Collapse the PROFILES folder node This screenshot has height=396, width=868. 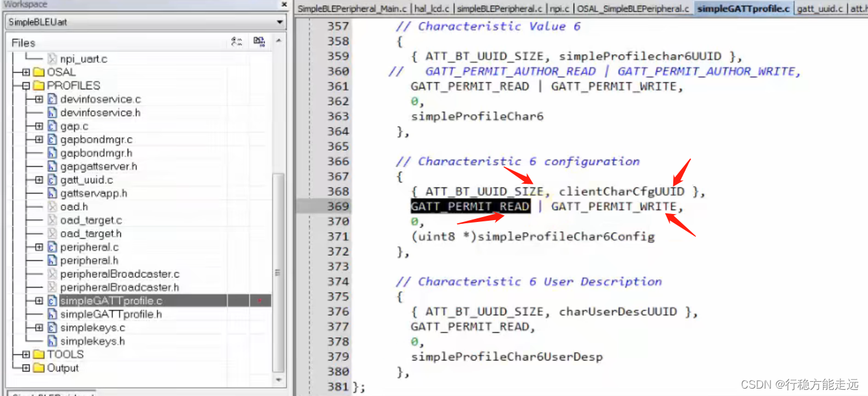[x=26, y=85]
